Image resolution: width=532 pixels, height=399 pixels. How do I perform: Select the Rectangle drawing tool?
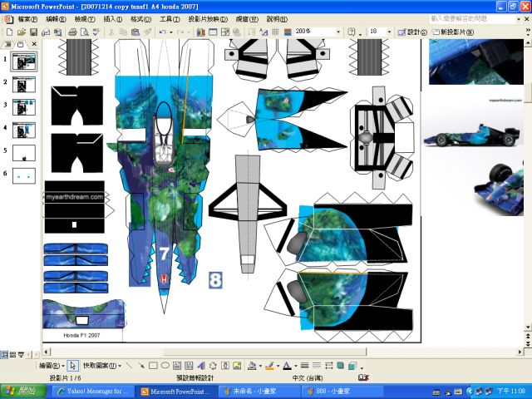point(153,366)
